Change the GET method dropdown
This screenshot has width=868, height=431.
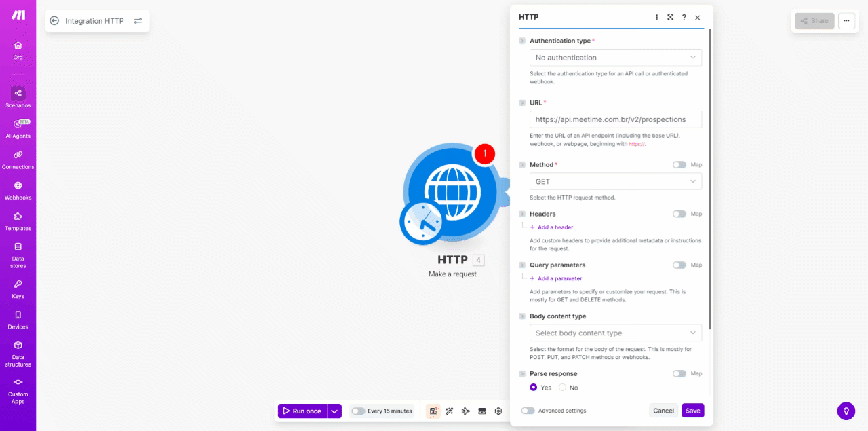(x=615, y=181)
